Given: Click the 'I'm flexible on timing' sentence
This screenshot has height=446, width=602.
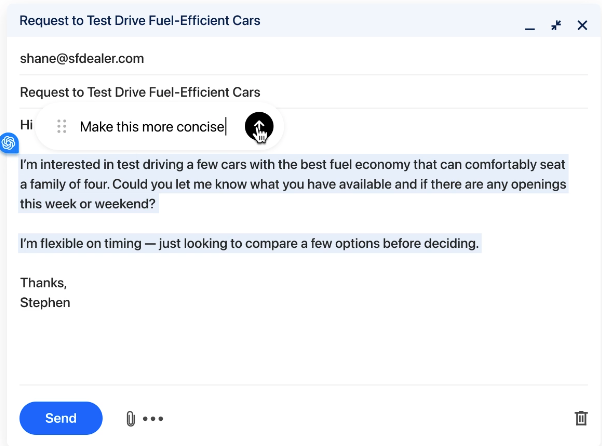Looking at the screenshot, I should coord(249,243).
